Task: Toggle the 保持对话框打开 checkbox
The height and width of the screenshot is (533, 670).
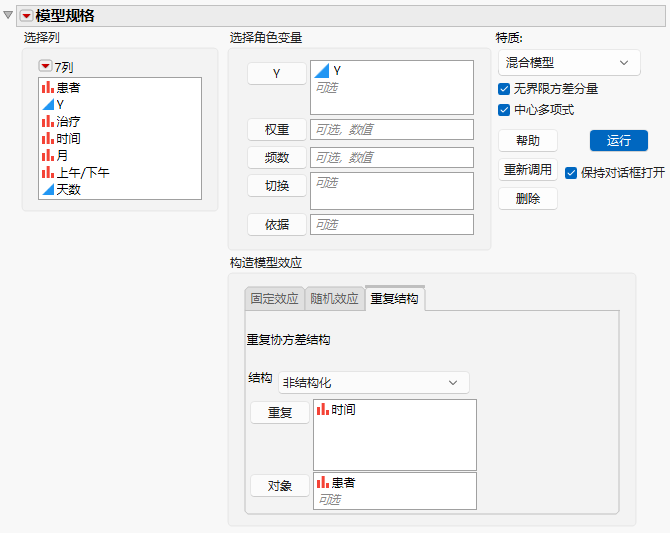Action: coord(571,173)
